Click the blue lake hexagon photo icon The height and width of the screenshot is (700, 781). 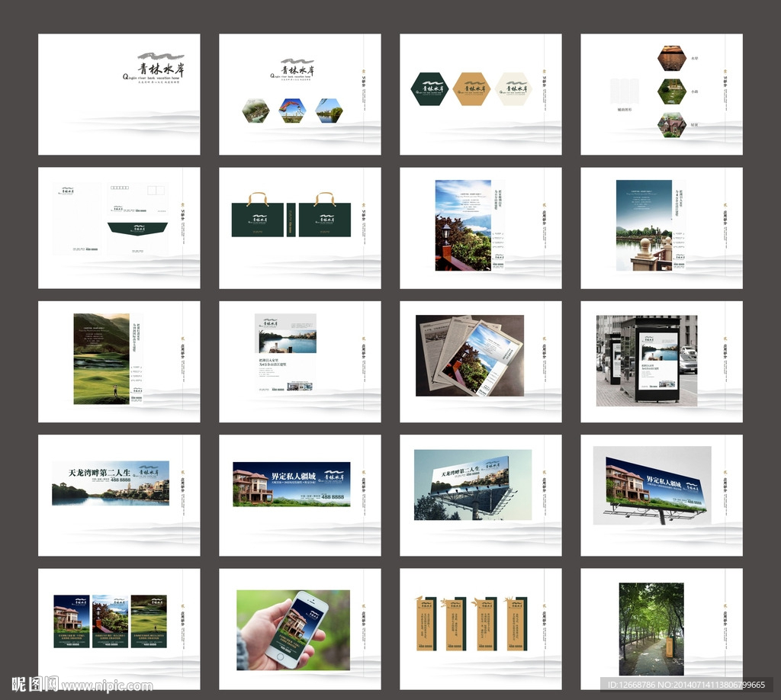(329, 111)
